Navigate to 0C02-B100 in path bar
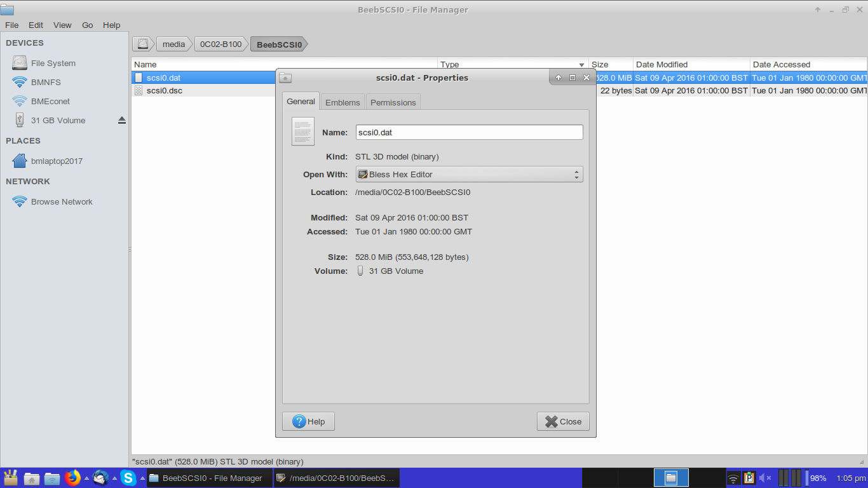This screenshot has width=868, height=488. click(x=220, y=44)
